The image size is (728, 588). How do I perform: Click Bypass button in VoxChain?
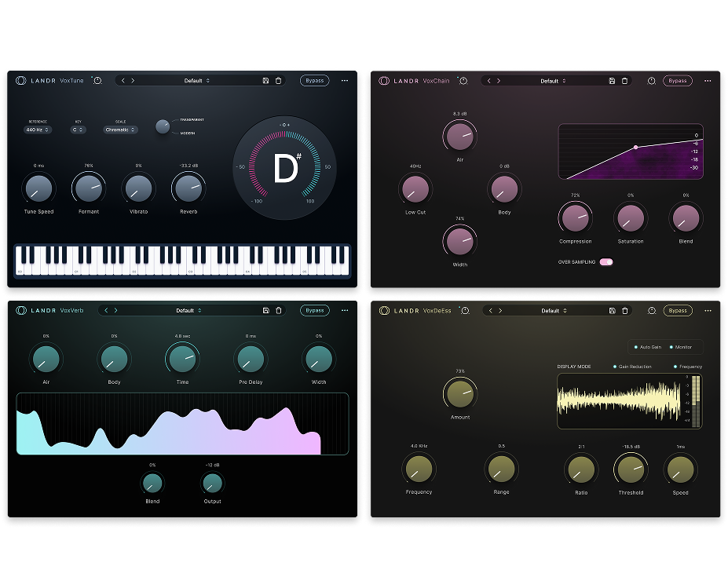pyautogui.click(x=678, y=81)
